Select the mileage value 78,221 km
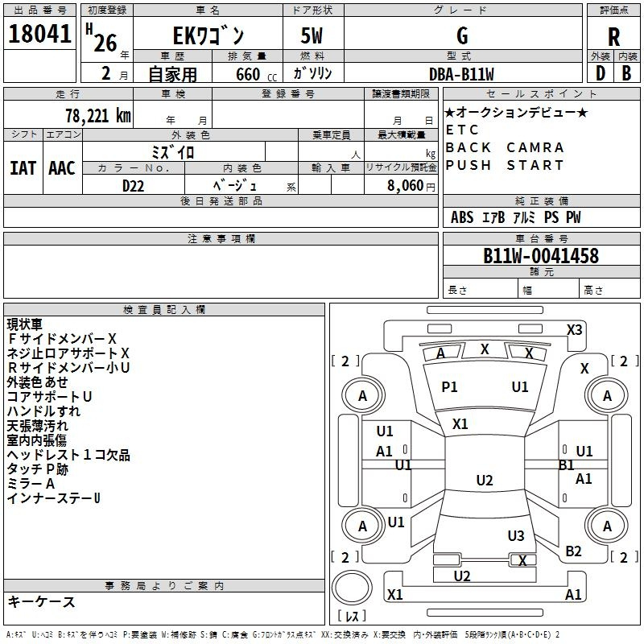Viewport: 644px width, 644px height. click(97, 115)
